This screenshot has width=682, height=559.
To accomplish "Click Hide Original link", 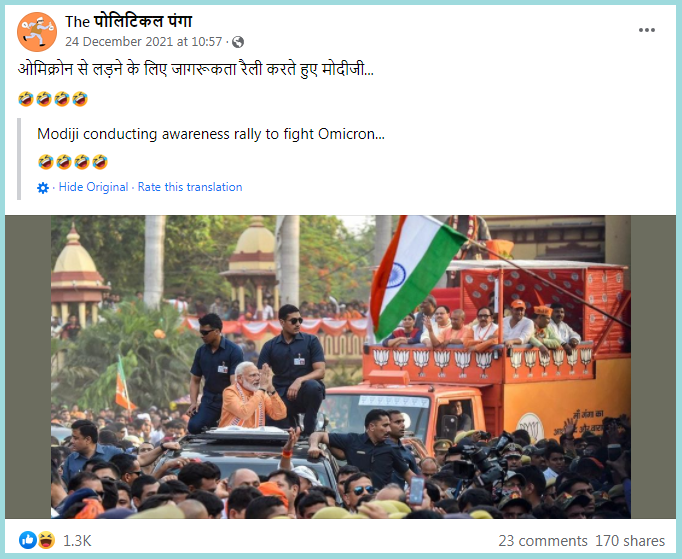I will coord(93,187).
